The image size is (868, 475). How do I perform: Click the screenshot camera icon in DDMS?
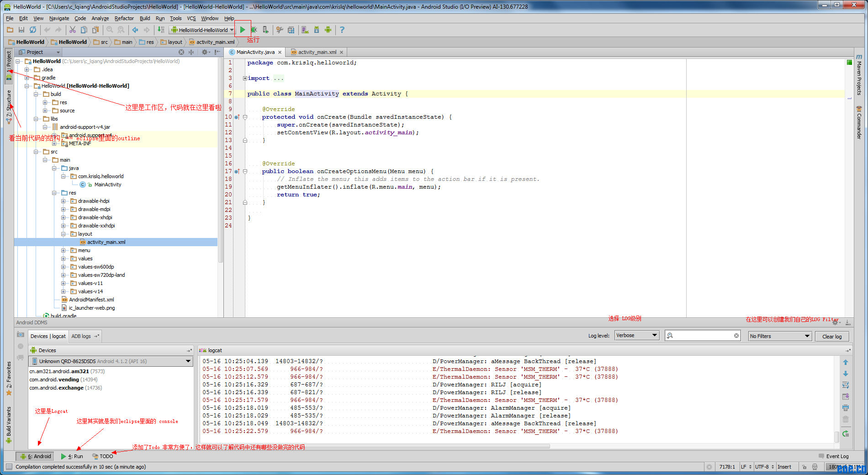tap(21, 335)
